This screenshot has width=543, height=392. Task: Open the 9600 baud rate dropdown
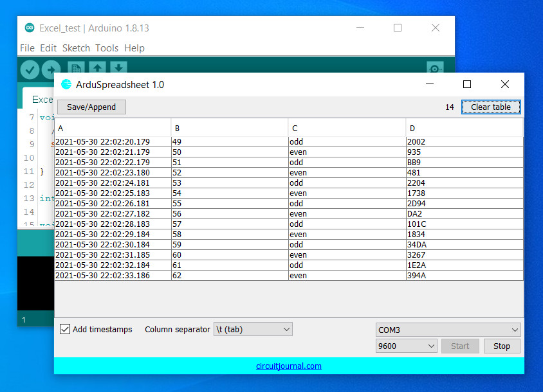click(x=407, y=346)
